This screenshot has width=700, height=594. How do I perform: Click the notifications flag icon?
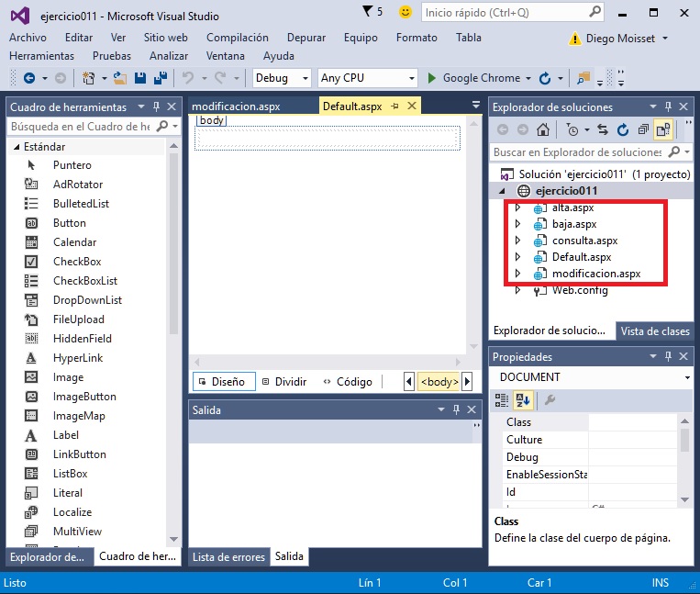[x=367, y=11]
